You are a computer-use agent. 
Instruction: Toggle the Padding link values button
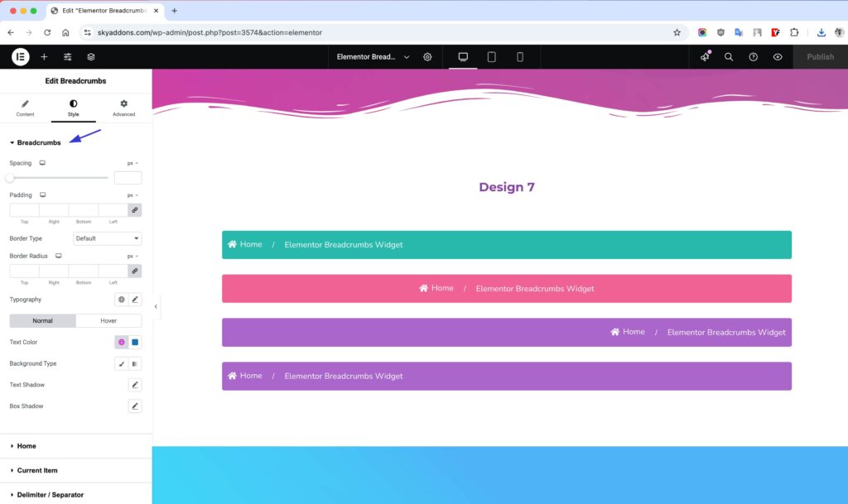point(135,210)
